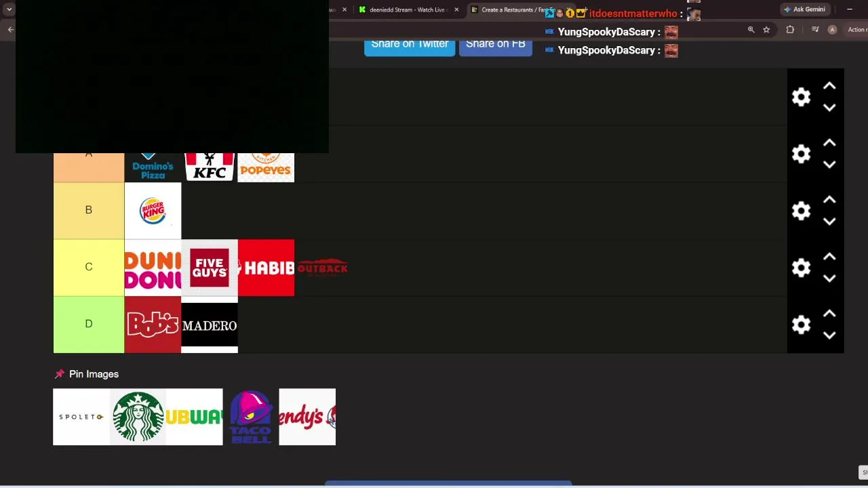Pick the Taco Bell logo from unranked images
The height and width of the screenshot is (488, 868).
point(251,417)
